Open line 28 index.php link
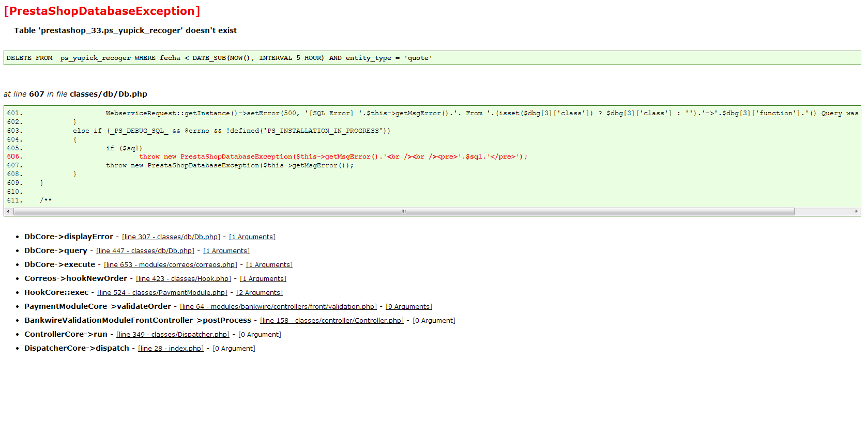Viewport: 868px width, 423px height. pos(171,349)
